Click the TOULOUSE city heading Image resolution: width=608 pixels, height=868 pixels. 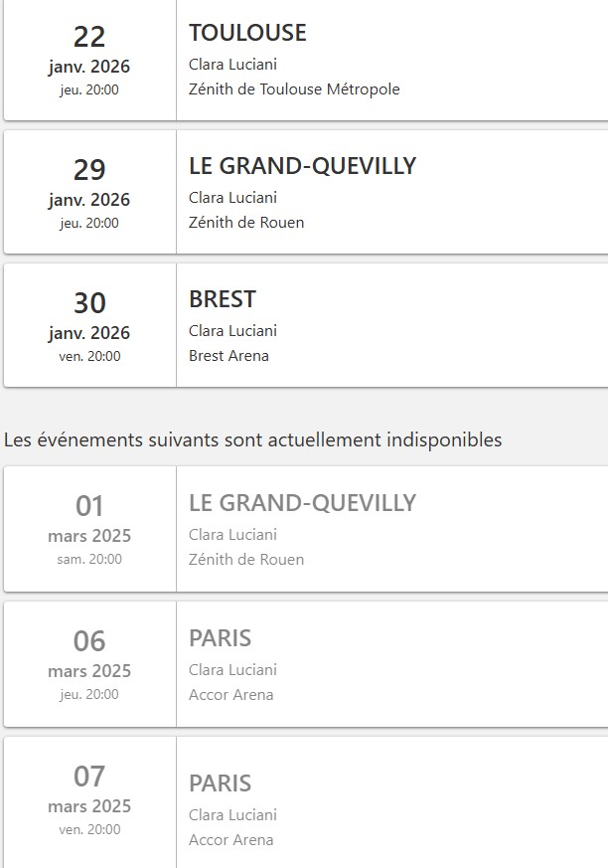[247, 33]
